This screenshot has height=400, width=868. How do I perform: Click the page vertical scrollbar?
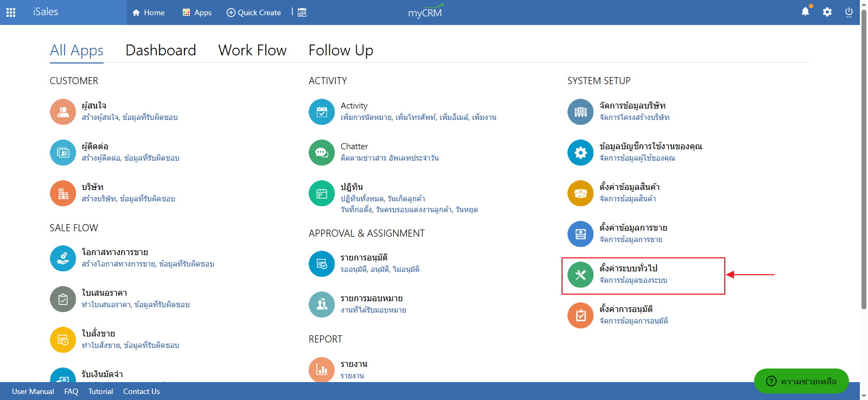tap(864, 163)
